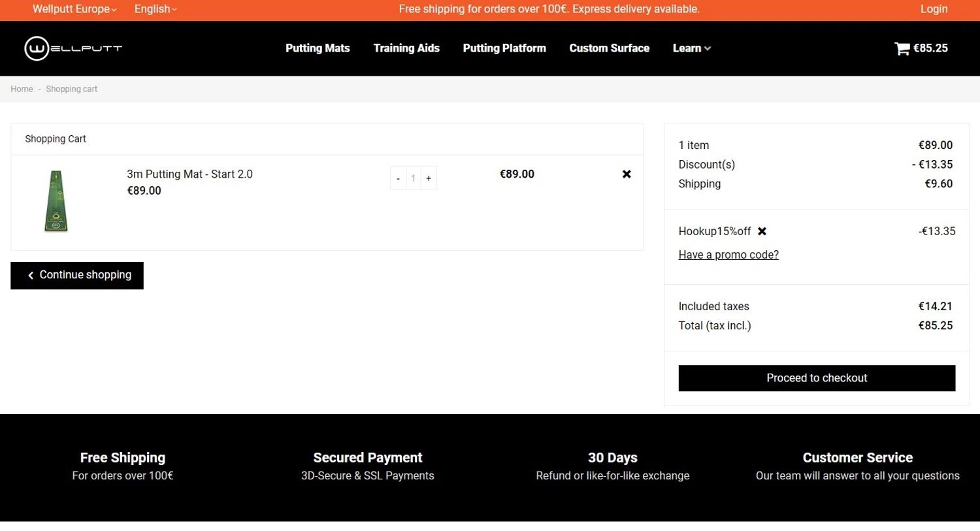Open the putting mat product thumbnail
Image resolution: width=980 pixels, height=531 pixels.
56,201
